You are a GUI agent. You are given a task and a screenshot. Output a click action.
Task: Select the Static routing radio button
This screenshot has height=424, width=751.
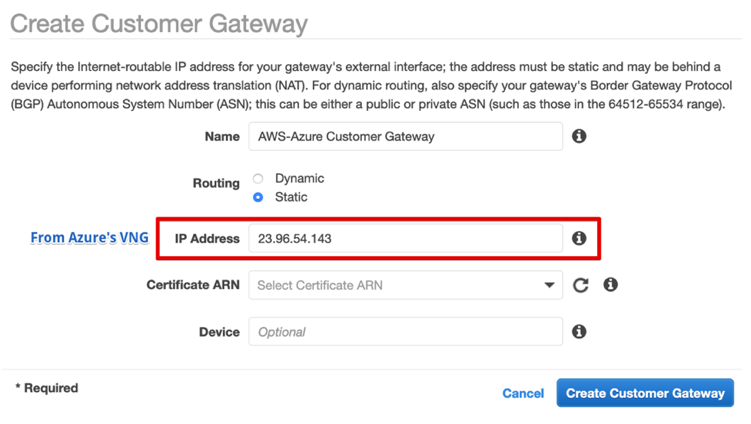258,197
